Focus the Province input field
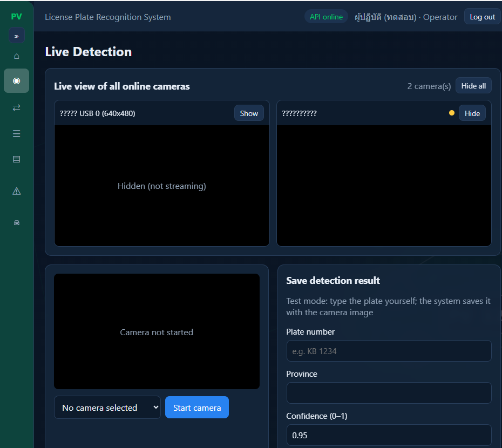Viewport: 502px width, 448px height. point(389,393)
